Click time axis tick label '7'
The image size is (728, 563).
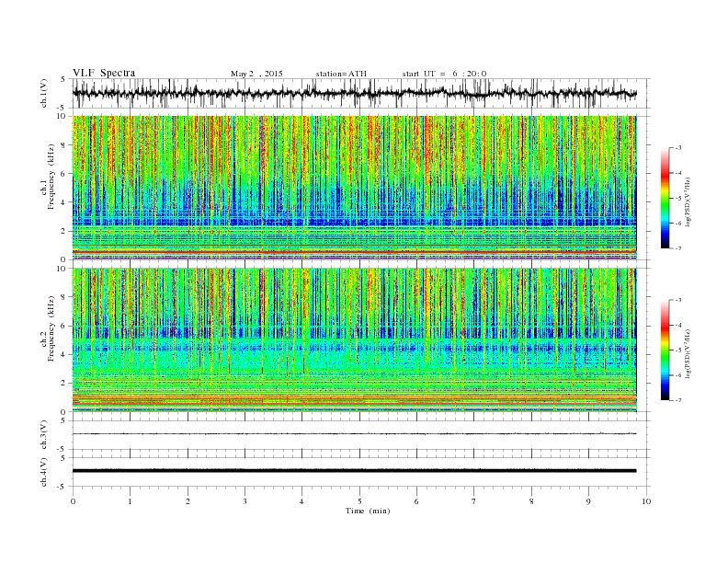pyautogui.click(x=474, y=501)
